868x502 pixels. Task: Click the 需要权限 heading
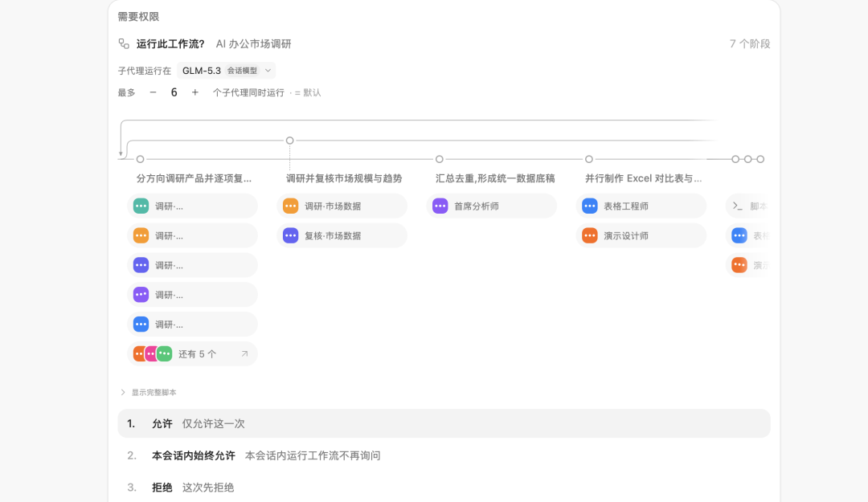point(138,17)
